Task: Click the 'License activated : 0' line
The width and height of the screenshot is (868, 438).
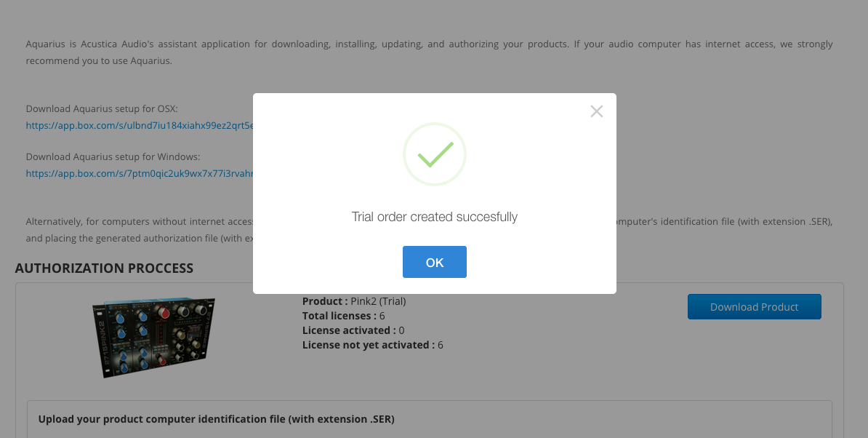Action: click(x=353, y=330)
